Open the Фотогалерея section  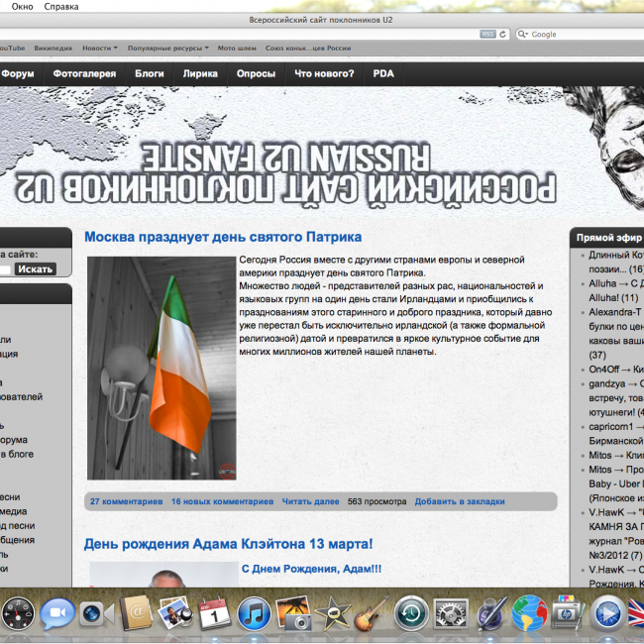[x=84, y=73]
